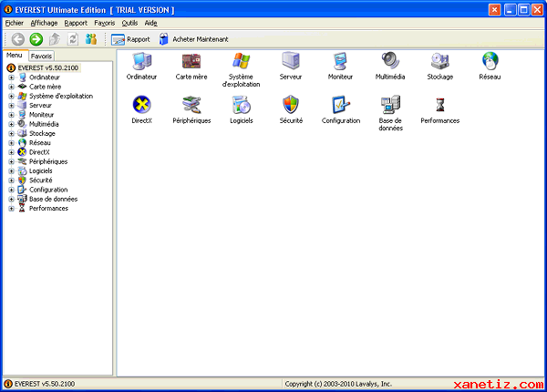
Task: Open the Aide menu
Action: click(150, 23)
